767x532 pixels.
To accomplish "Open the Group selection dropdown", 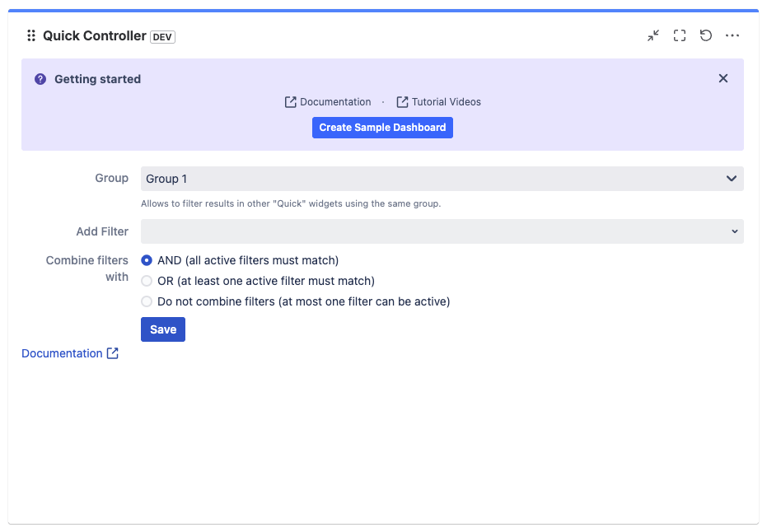I will (x=441, y=178).
